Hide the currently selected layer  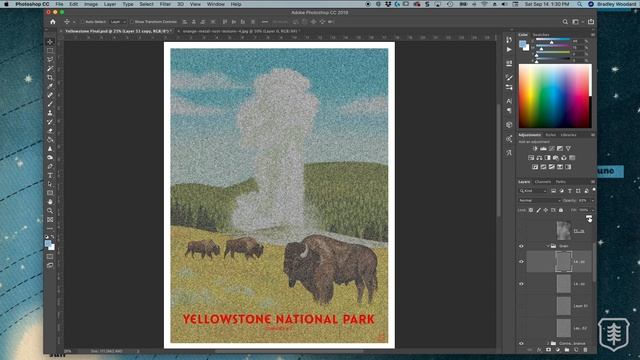521,262
